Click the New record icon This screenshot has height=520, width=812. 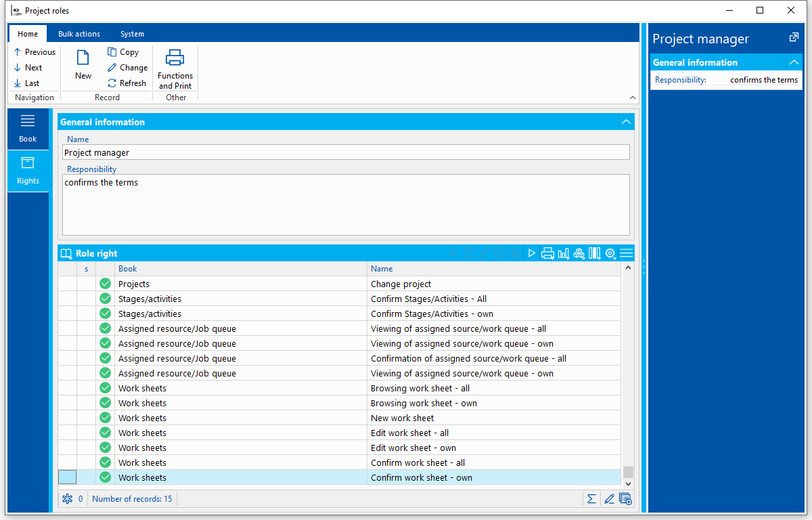tap(83, 58)
